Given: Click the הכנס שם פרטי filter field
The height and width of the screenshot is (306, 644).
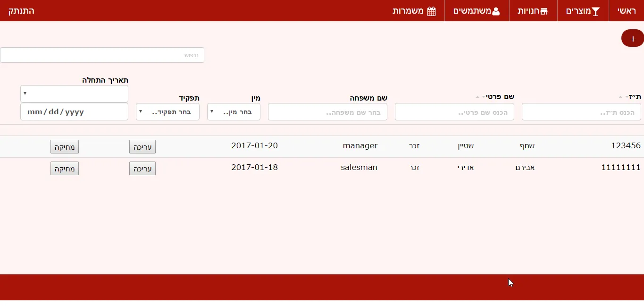Looking at the screenshot, I should click(454, 112).
